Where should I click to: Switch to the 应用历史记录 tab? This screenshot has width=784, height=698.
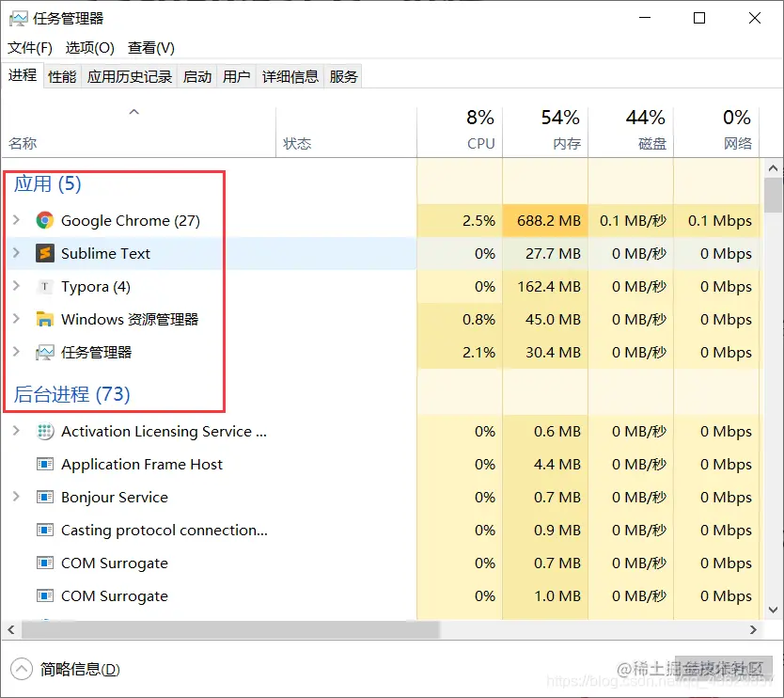130,76
